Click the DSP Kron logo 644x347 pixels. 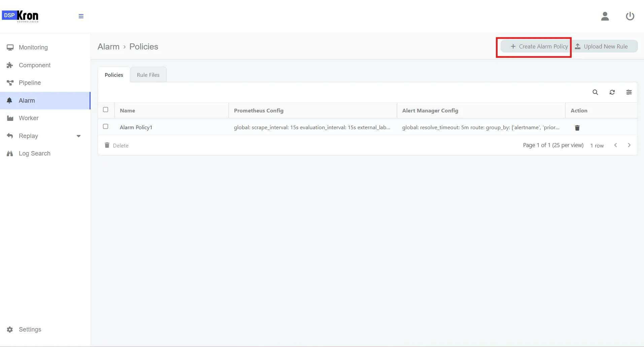coord(20,16)
